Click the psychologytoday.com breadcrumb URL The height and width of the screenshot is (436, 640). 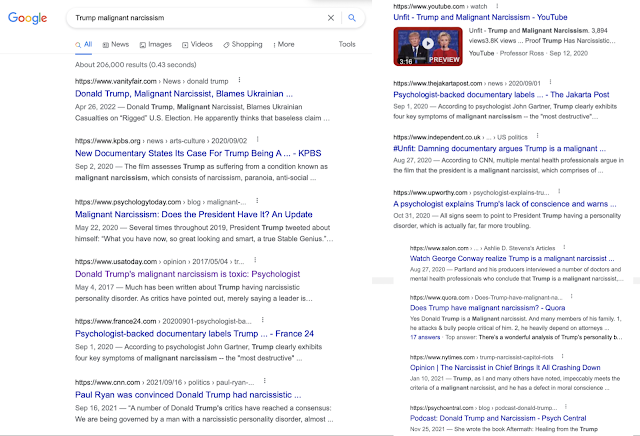point(160,202)
